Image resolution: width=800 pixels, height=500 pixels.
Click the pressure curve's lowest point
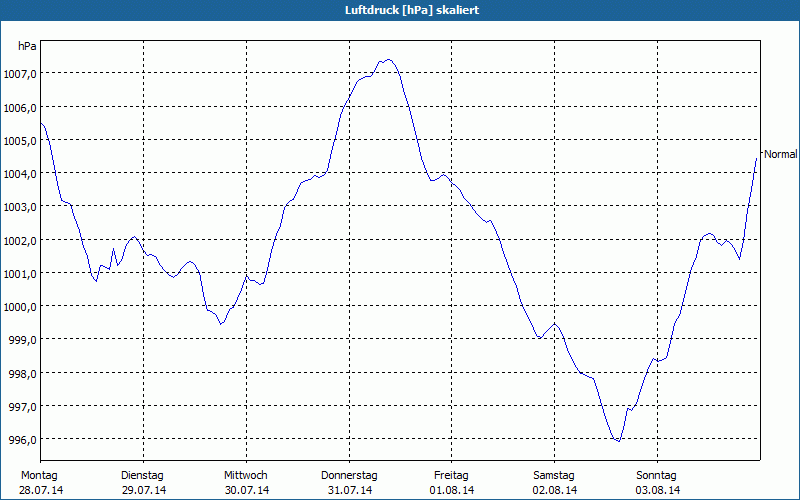[618, 440]
